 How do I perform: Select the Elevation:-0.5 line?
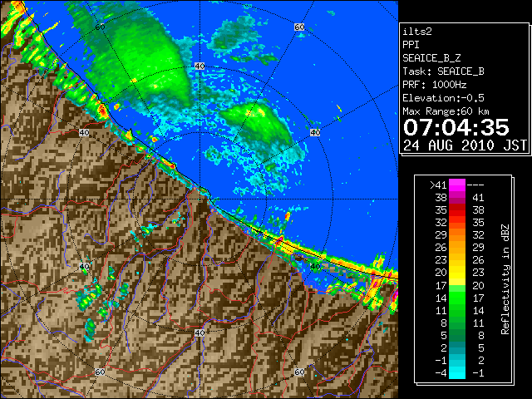[x=443, y=98]
